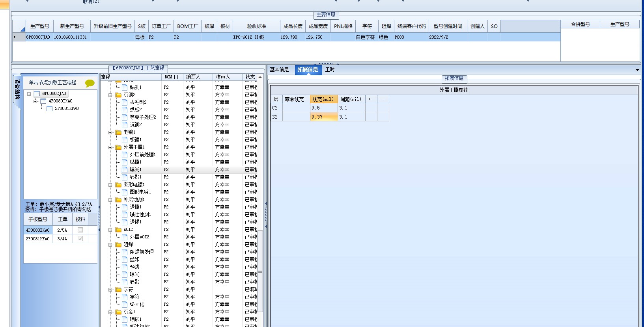The image size is (644, 327).
Task: Edit the CS row 线宽 cell 9.5
Action: (x=324, y=108)
